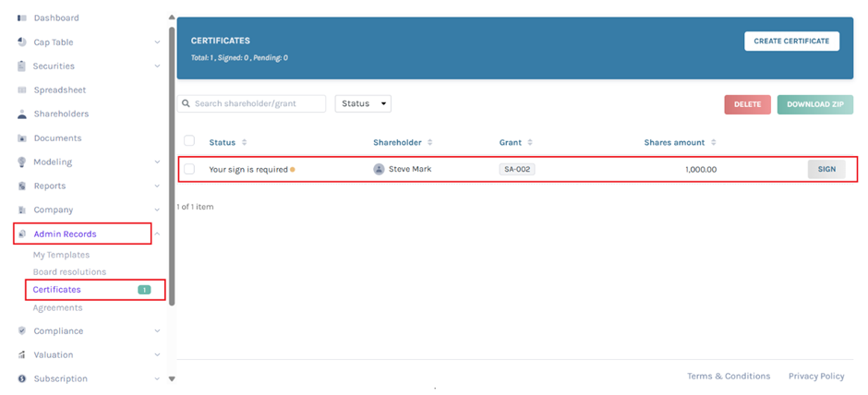Click the Cap Table pie chart icon
Viewport: 868px width, 395px height.
tap(22, 42)
